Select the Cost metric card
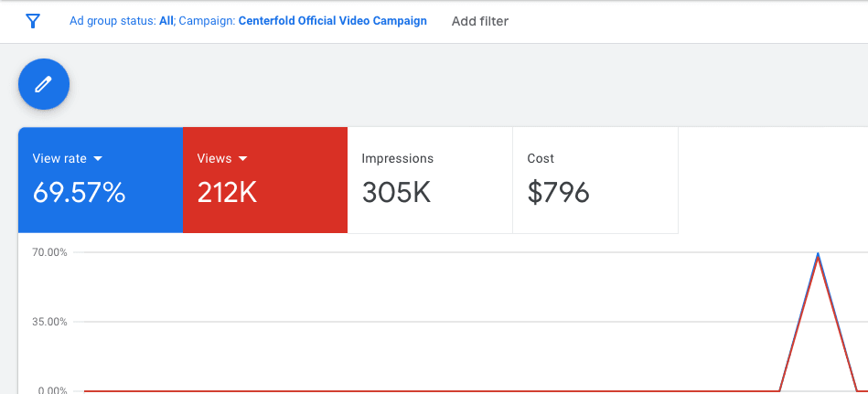 (595, 180)
